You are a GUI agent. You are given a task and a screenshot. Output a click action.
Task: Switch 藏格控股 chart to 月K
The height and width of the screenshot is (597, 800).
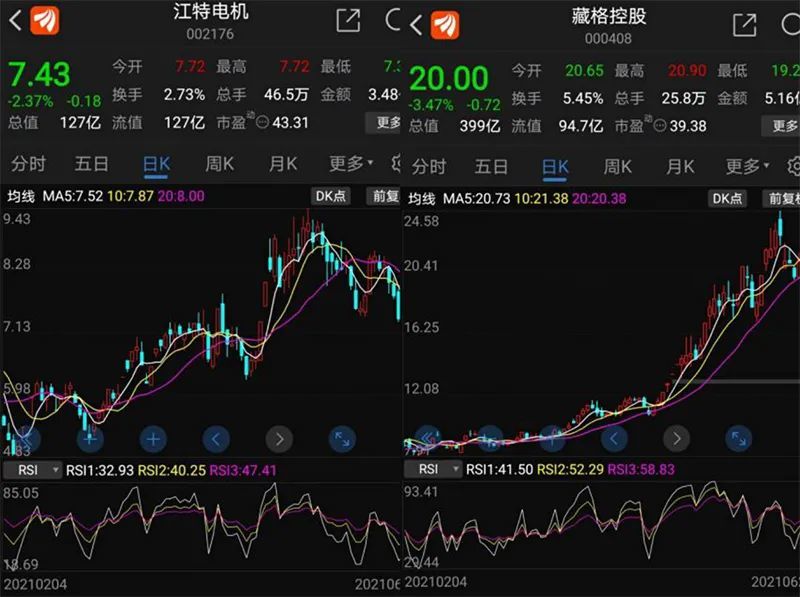[x=680, y=167]
